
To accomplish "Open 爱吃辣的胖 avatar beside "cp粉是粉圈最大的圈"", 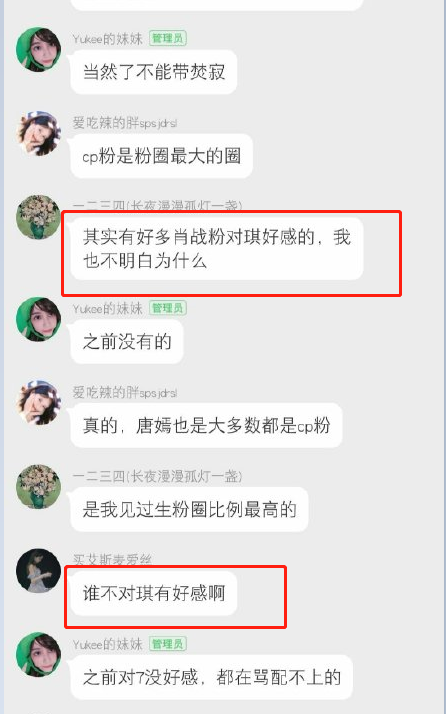I will coord(38,133).
